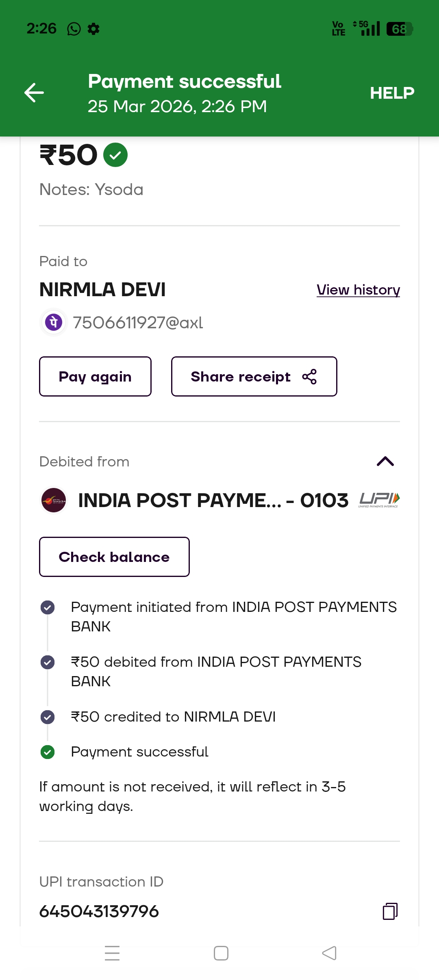Collapse the Debited from section
Screen dimensions: 439x980
click(x=385, y=462)
